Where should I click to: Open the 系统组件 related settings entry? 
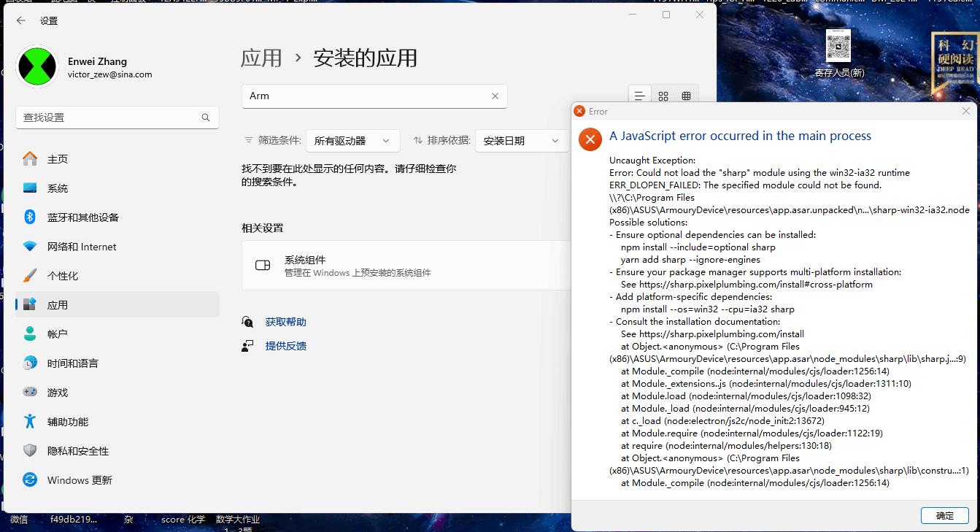406,266
